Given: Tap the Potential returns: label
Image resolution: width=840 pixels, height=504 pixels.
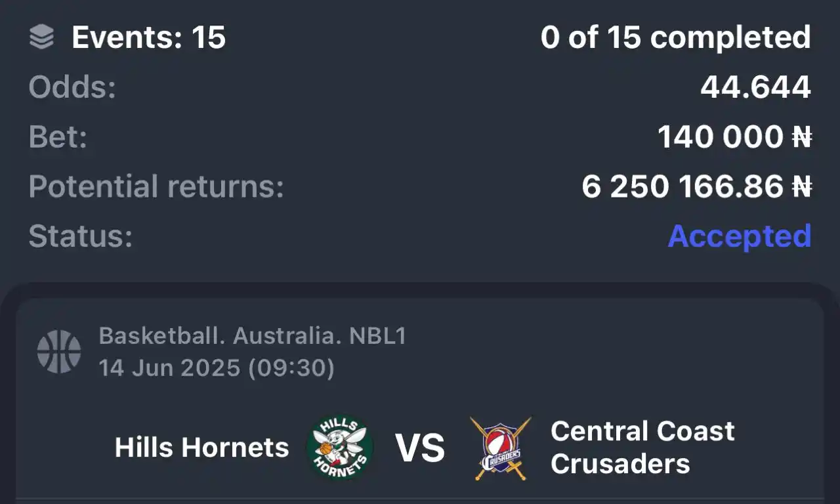Looking at the screenshot, I should point(156,187).
